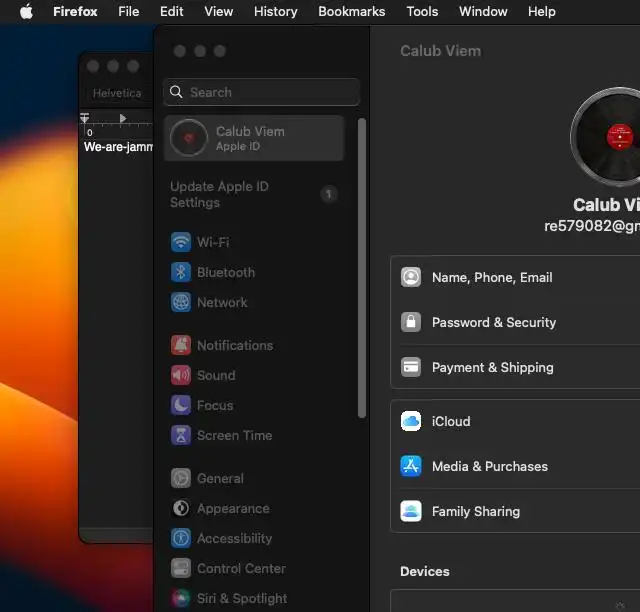Viewport: 640px width, 612px height.
Task: Click the Screen Time label in sidebar
Action: tap(235, 436)
